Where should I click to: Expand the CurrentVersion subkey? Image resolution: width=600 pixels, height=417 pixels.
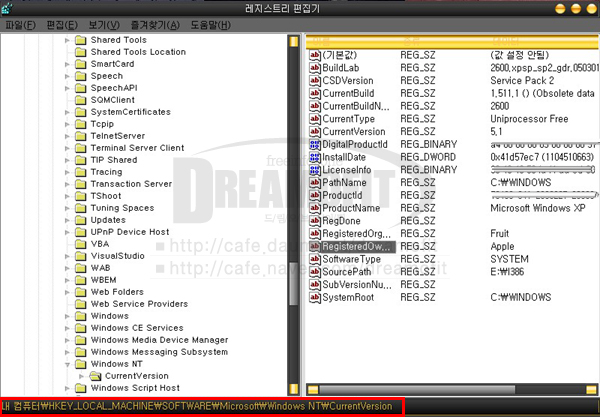pos(82,376)
